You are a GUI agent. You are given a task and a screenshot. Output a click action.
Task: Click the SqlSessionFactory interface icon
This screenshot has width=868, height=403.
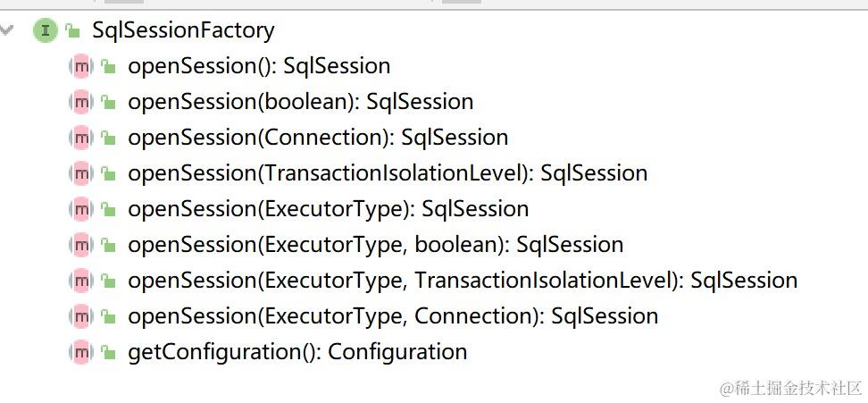45,30
